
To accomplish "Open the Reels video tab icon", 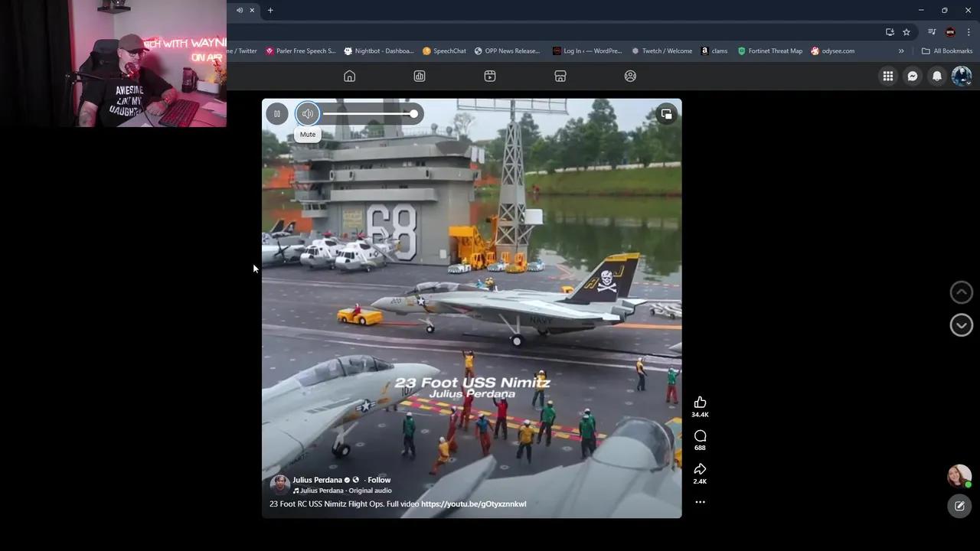I will [490, 76].
